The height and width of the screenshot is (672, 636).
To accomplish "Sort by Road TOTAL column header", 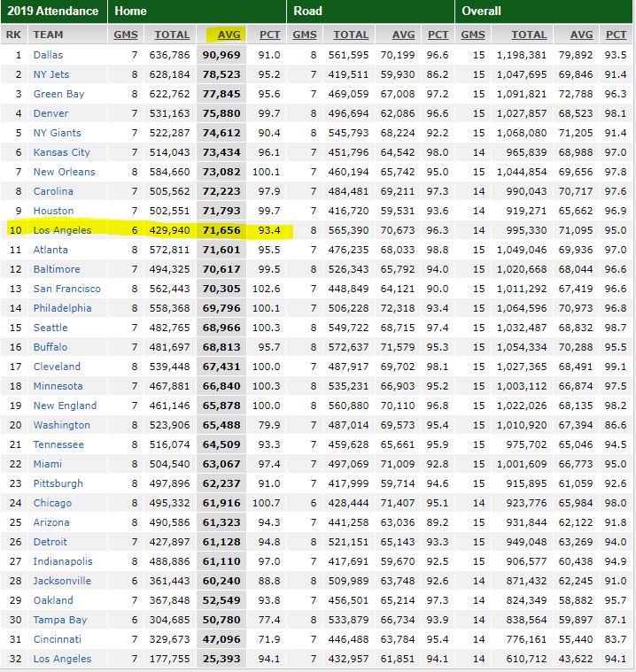I will 351,35.
